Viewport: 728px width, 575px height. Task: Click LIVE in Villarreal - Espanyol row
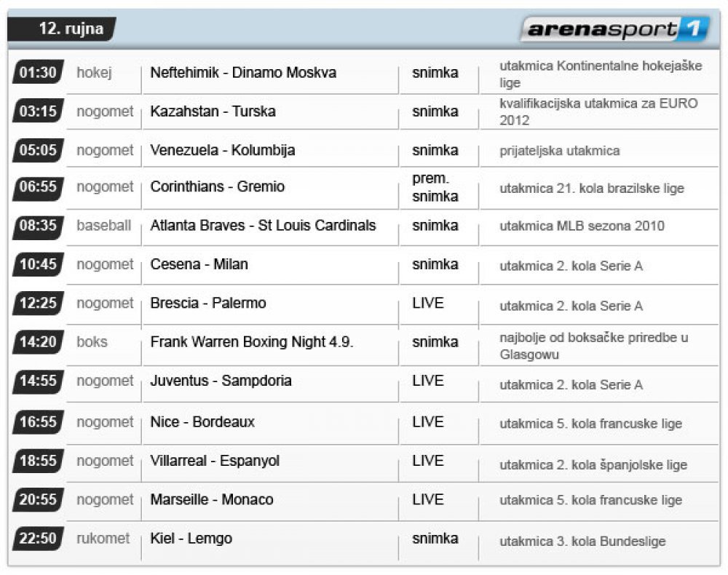(428, 461)
